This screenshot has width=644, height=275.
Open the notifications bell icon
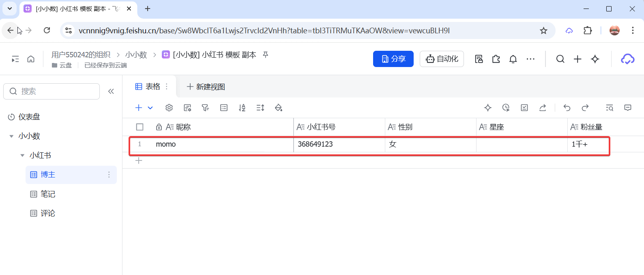513,59
